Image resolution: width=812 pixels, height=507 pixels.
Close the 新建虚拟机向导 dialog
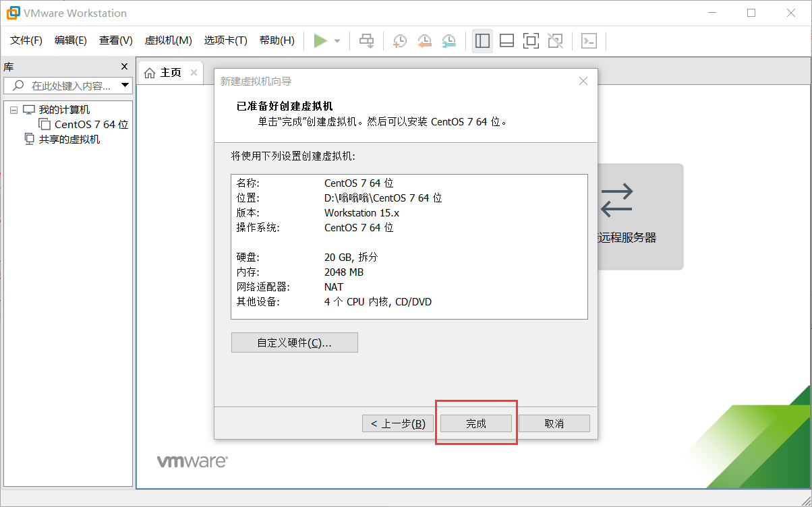tap(583, 81)
